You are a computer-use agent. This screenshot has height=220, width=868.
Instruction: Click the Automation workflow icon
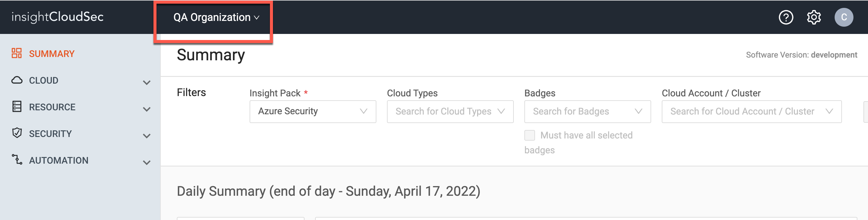(x=17, y=160)
